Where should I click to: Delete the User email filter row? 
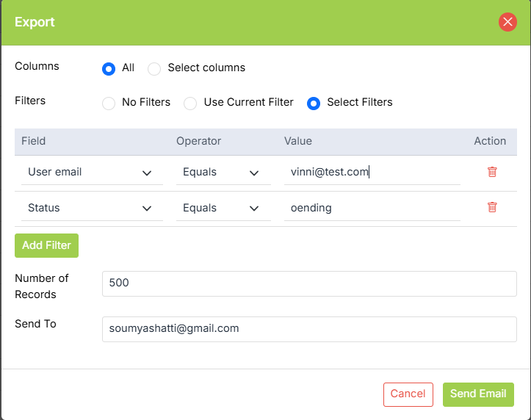(x=492, y=172)
